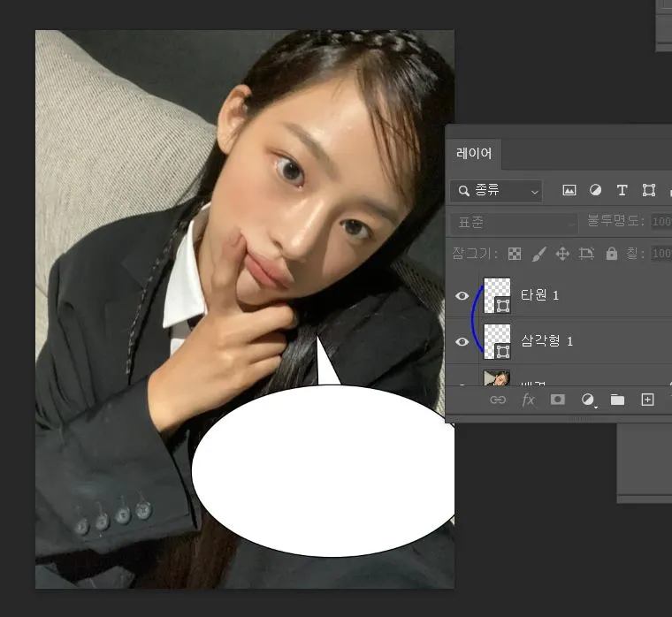Viewport: 672px width, 617px height.
Task: Click the white ellipse speech bubble on canvas
Action: [x=324, y=471]
